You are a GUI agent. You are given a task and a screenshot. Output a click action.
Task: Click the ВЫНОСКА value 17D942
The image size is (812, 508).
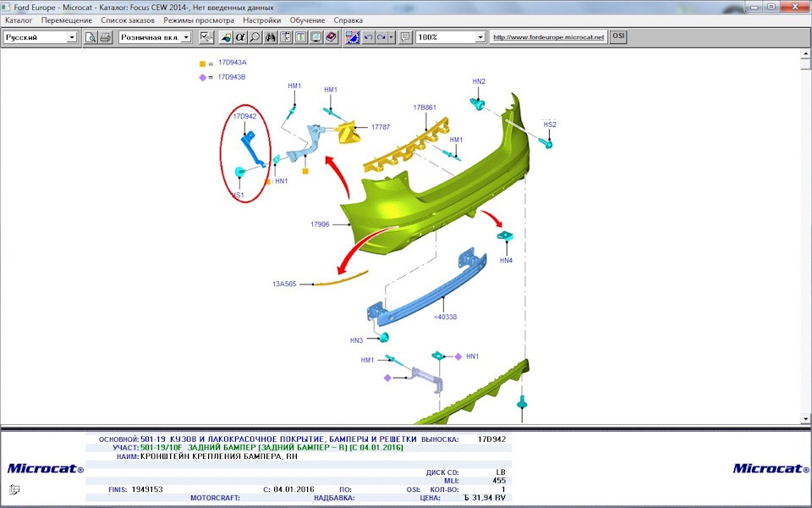tap(491, 439)
